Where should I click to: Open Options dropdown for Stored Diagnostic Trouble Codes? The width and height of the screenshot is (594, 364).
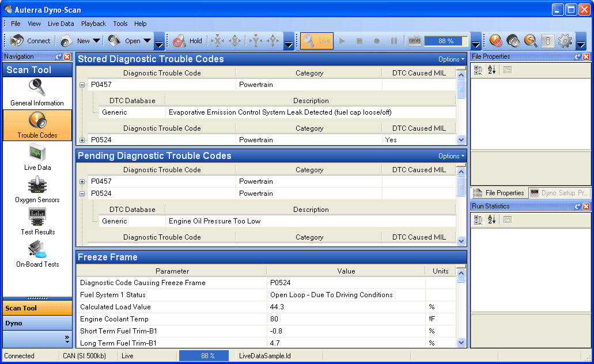click(451, 59)
